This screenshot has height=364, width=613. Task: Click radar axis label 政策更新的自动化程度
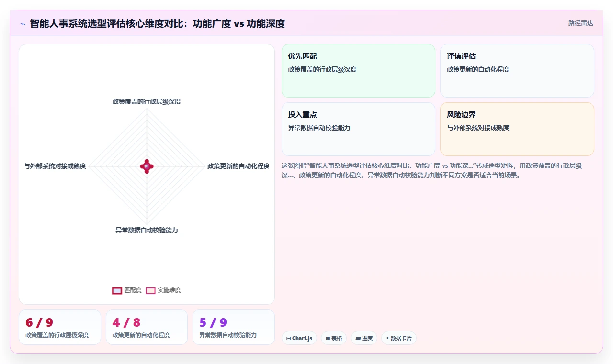(x=238, y=166)
